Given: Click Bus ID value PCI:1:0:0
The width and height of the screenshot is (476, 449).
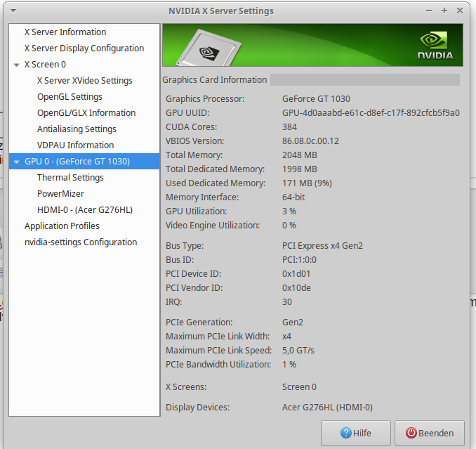Looking at the screenshot, I should [299, 260].
